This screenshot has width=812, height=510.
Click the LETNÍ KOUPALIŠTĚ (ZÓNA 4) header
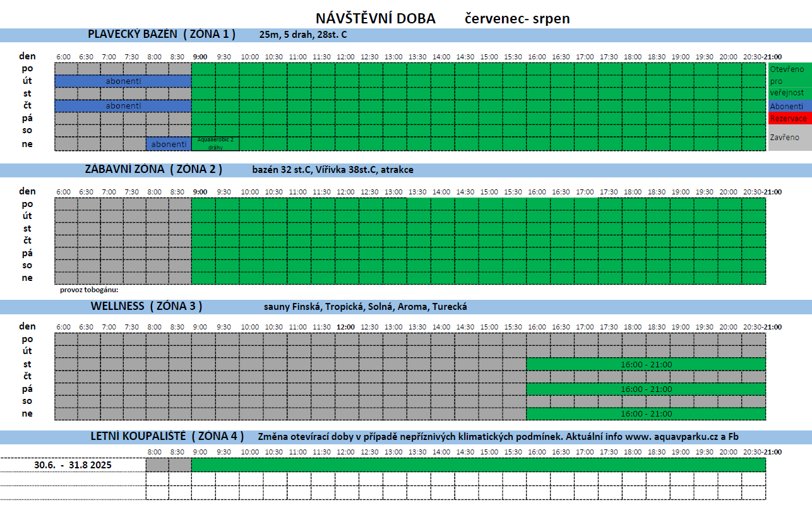point(167,436)
